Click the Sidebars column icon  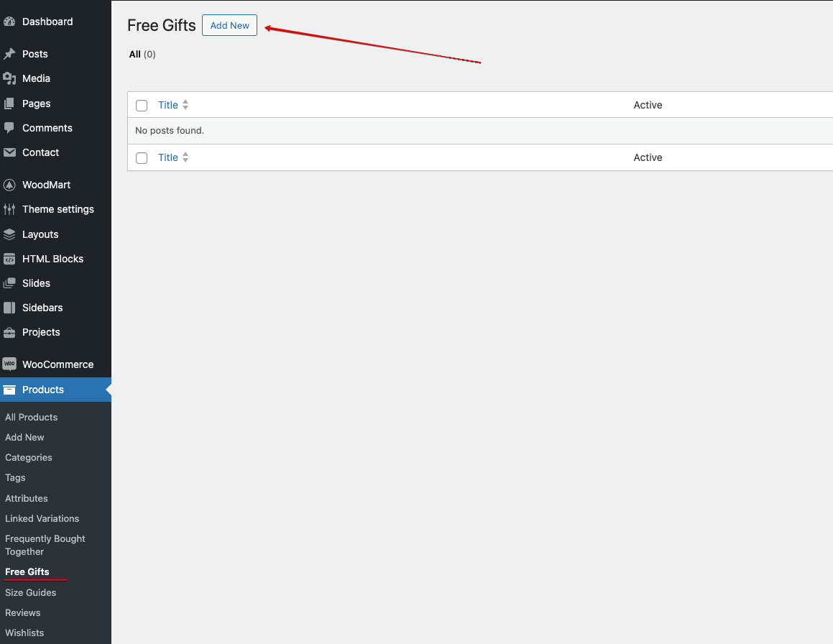tap(9, 308)
